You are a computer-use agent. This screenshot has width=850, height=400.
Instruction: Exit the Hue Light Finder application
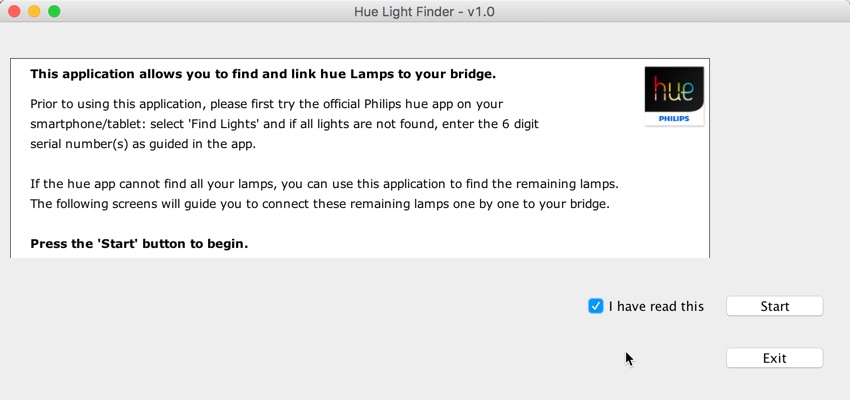pos(775,358)
